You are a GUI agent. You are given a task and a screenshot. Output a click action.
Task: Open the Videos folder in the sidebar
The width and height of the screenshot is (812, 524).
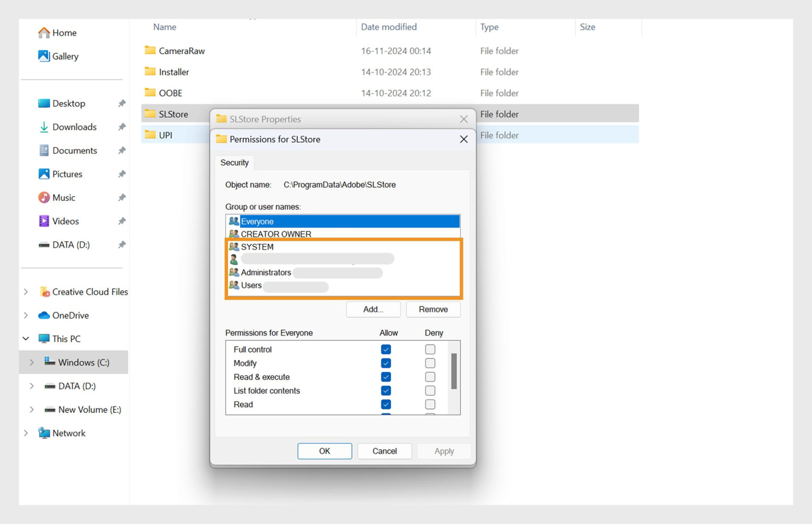(x=66, y=221)
